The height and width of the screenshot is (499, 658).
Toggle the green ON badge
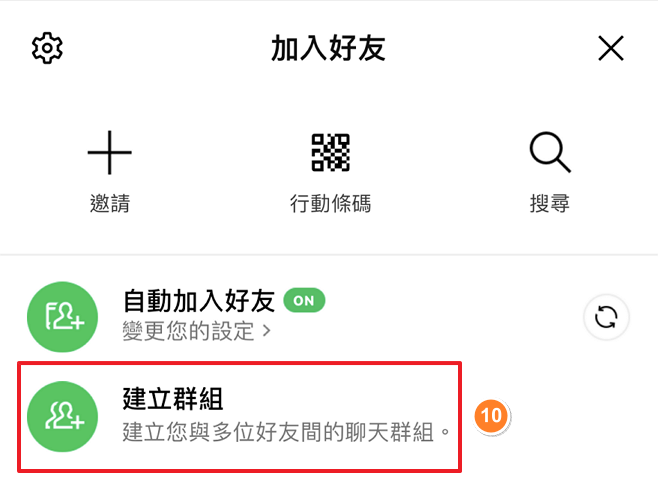(x=304, y=300)
